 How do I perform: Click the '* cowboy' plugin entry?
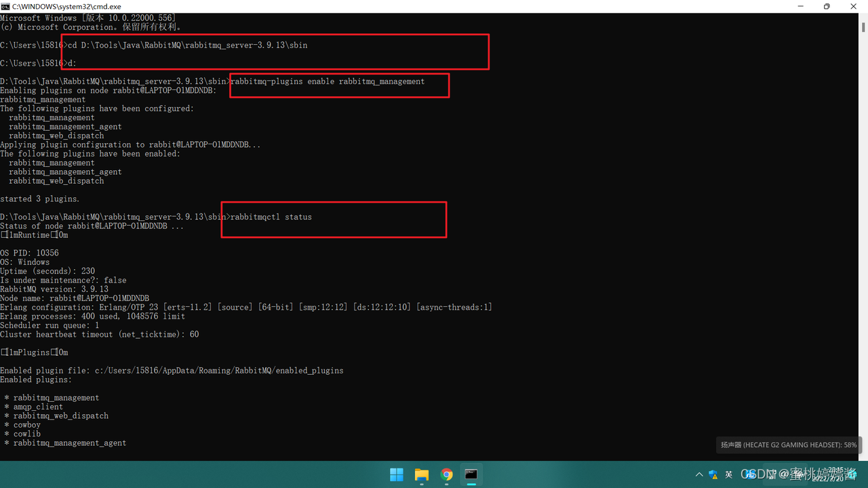pyautogui.click(x=22, y=425)
